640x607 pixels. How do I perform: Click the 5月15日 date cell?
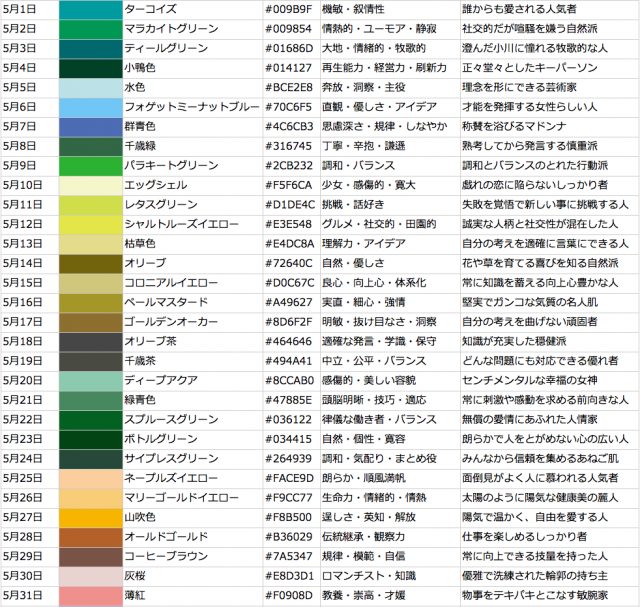[29, 283]
